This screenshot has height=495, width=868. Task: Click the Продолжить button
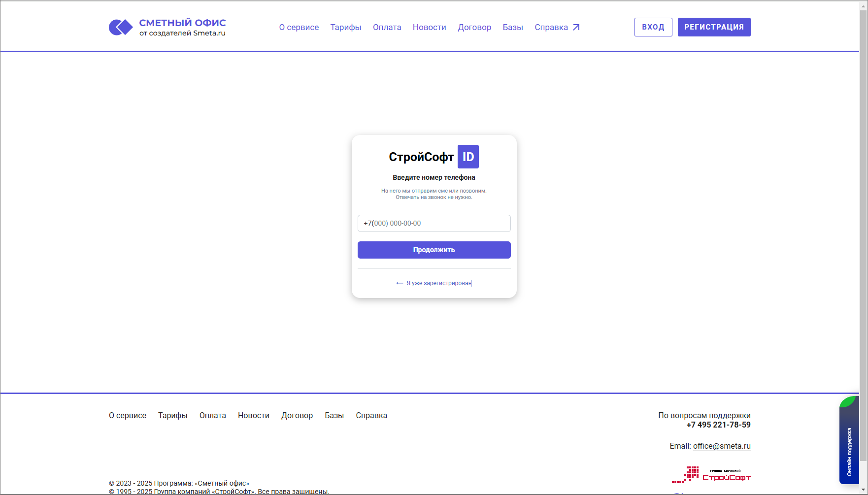click(434, 250)
